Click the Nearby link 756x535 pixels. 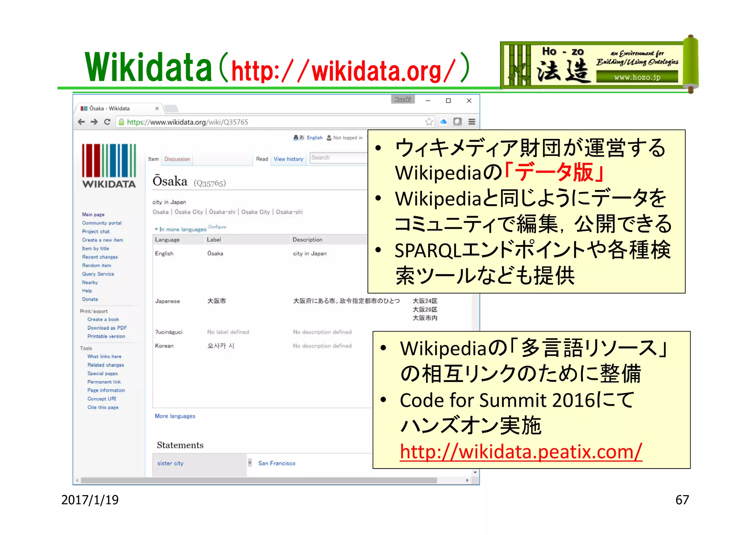[90, 283]
